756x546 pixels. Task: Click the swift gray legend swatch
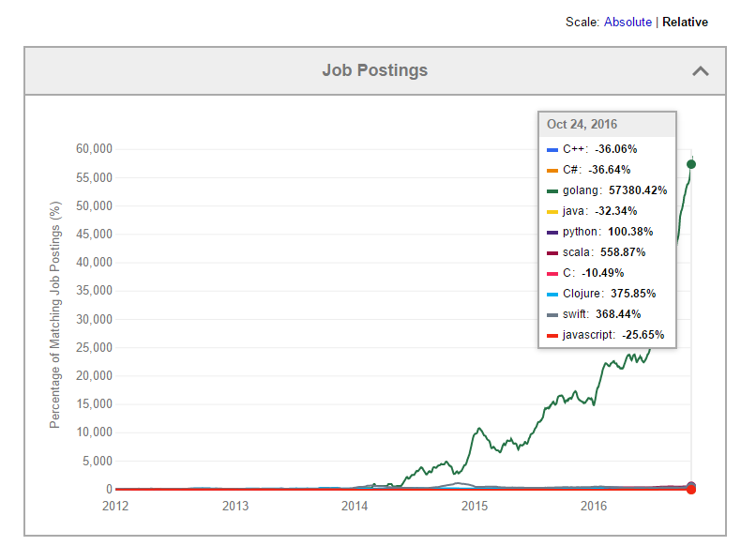[x=552, y=315]
